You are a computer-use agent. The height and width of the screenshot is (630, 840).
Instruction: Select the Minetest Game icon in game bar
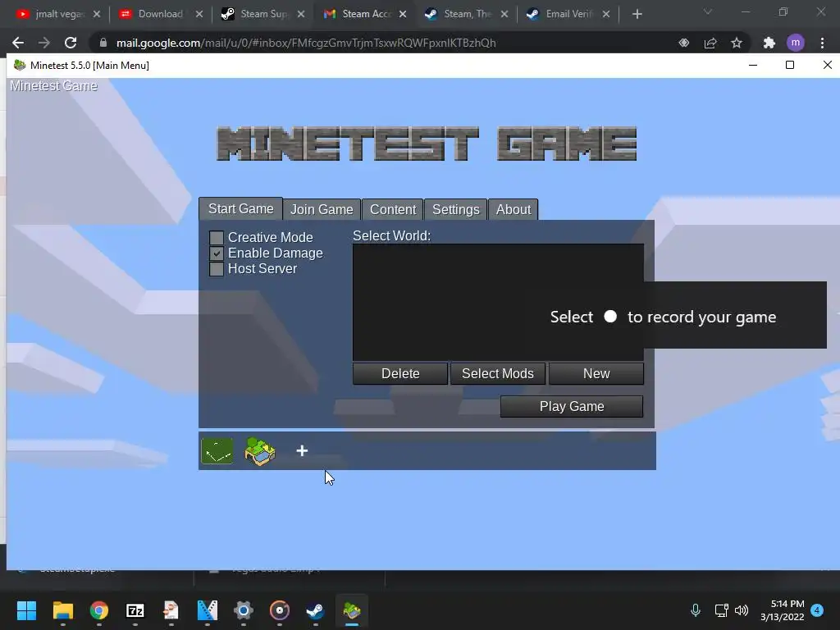(260, 451)
